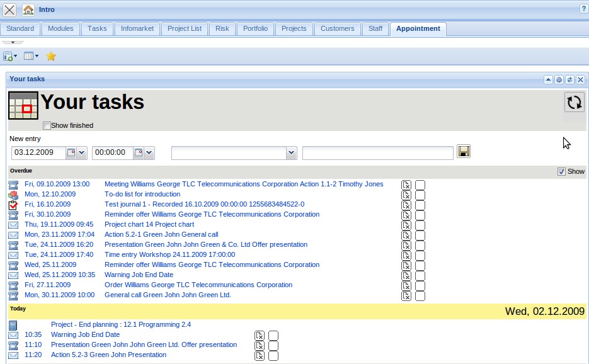
Task: Open the Customers tab
Action: pos(337,28)
